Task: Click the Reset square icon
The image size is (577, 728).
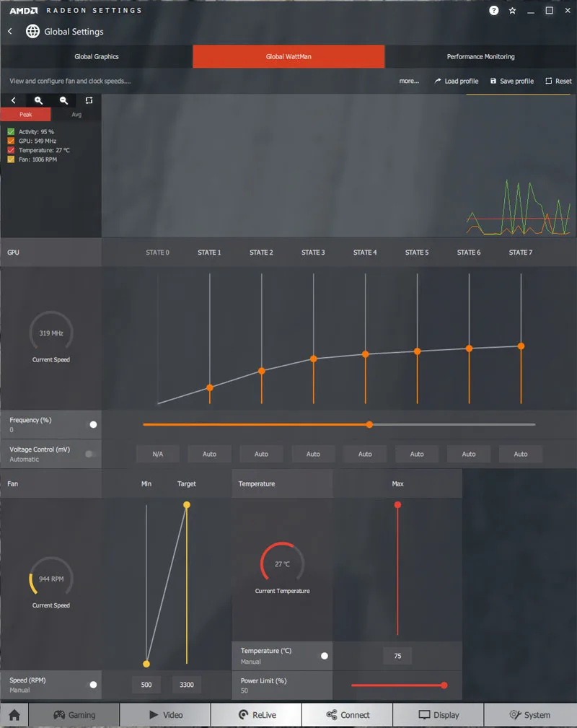Action: [549, 81]
